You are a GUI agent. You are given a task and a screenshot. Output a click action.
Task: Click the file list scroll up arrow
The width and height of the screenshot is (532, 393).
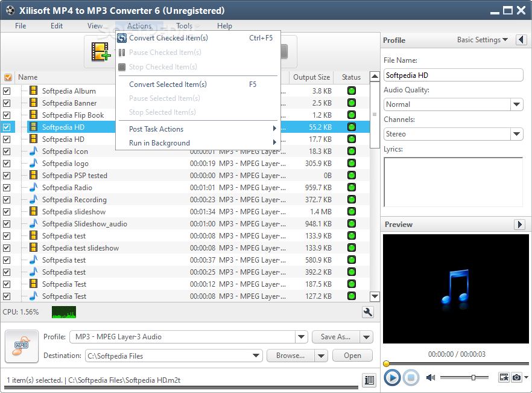pos(375,76)
